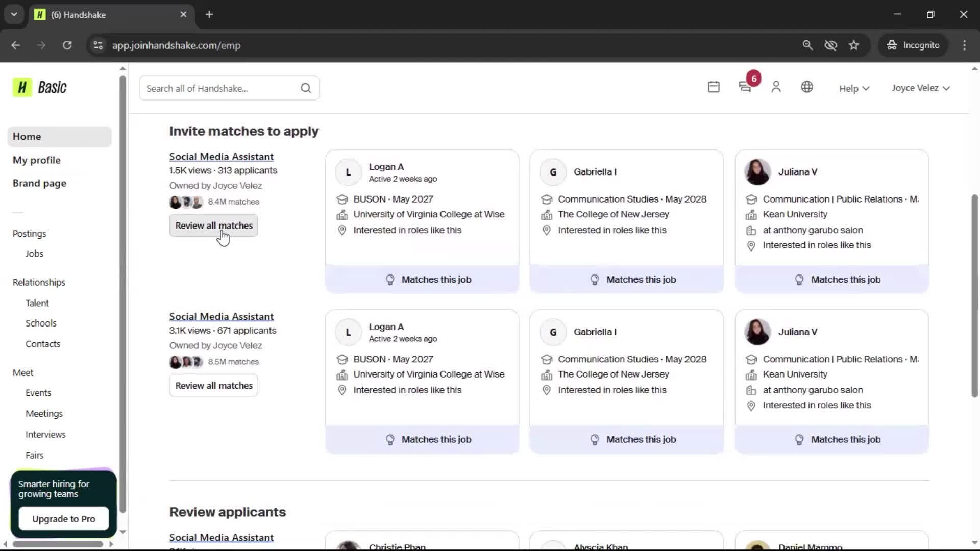Click Review all matches for 313 applicants job
Screen dimensions: 980x551
(214, 226)
